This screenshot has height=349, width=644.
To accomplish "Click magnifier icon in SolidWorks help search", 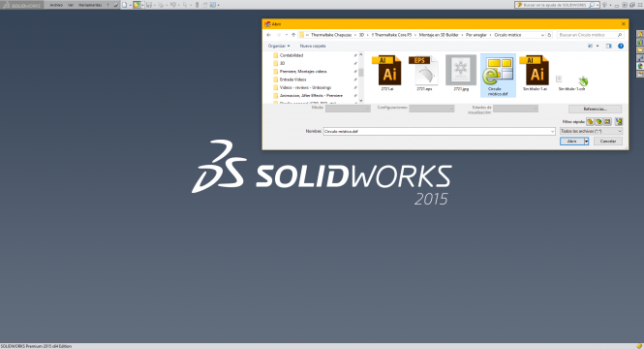I will pyautogui.click(x=592, y=5).
